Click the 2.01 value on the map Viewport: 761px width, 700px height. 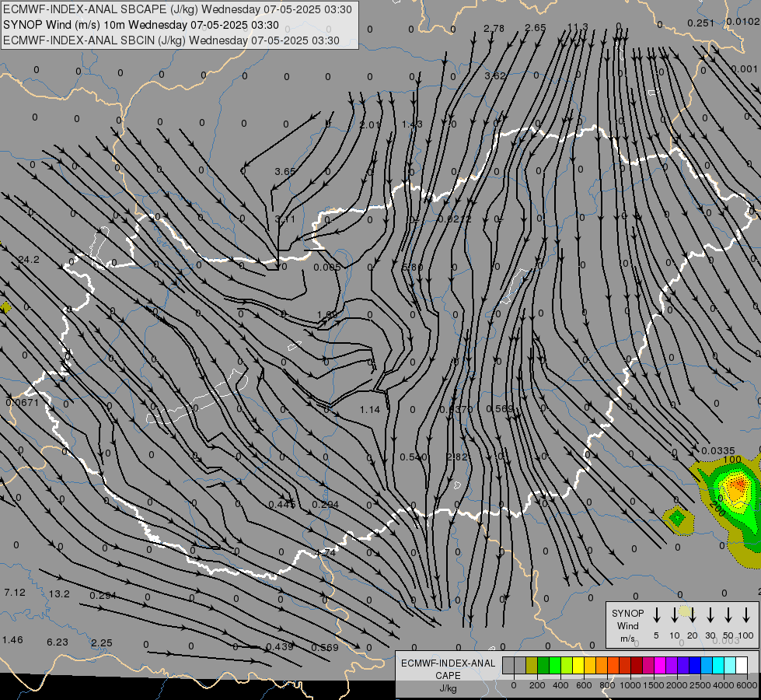pos(370,125)
